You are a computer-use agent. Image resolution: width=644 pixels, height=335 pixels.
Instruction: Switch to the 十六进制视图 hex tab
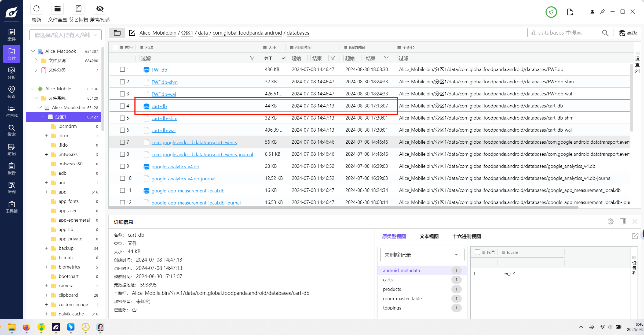coord(466,236)
